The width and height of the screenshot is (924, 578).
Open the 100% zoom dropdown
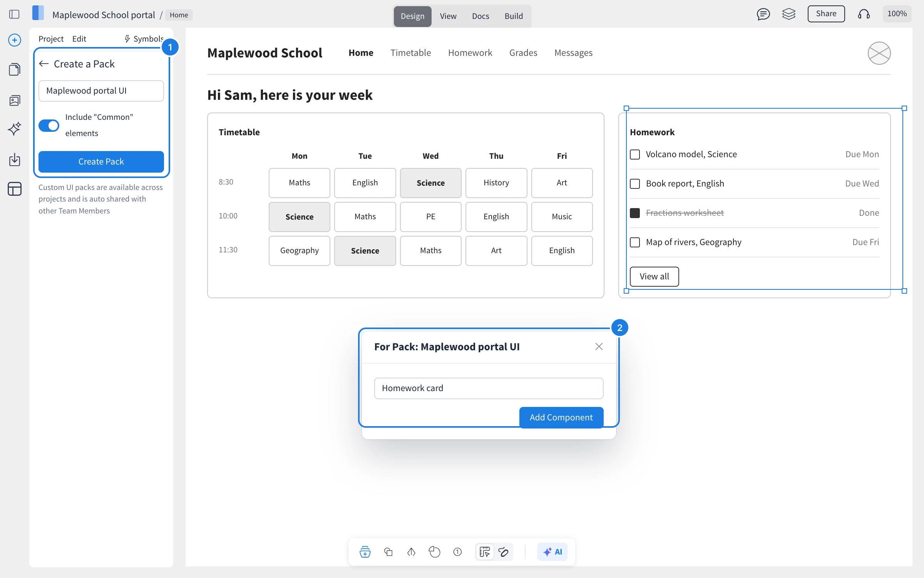pyautogui.click(x=897, y=14)
